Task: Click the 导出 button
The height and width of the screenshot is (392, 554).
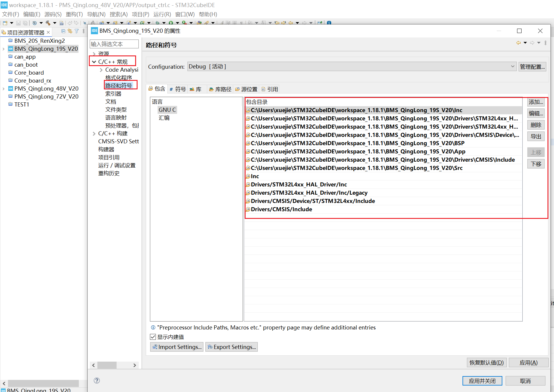Action: point(536,137)
